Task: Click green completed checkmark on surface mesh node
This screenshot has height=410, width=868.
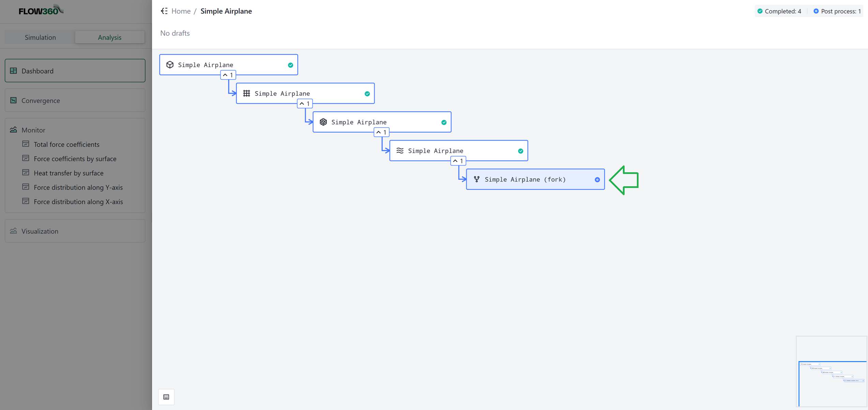Action: tap(367, 93)
